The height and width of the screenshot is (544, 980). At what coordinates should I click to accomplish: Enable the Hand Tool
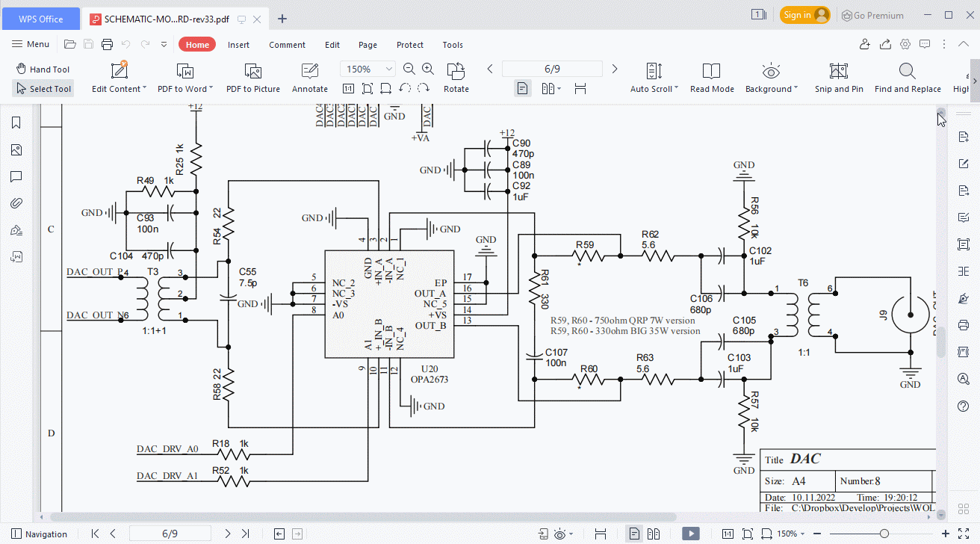pos(43,69)
